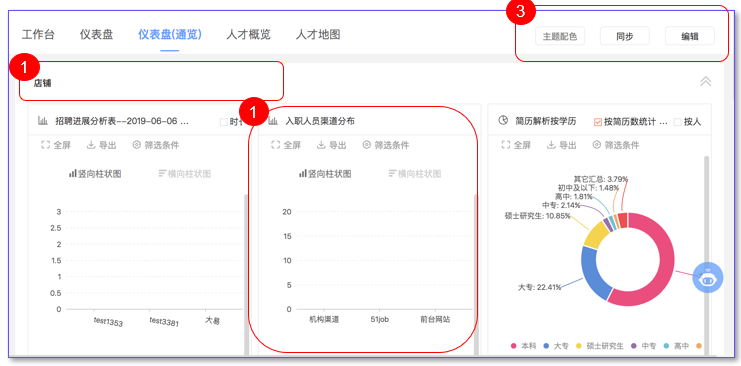Viewport: 741px width, 366px height.
Task: Click the 招聘进展分析表--2019-06-06 title
Action: [x=122, y=121]
